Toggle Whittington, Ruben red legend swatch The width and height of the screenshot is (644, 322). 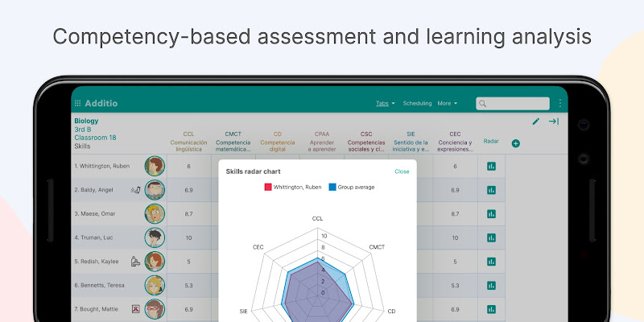(x=268, y=188)
